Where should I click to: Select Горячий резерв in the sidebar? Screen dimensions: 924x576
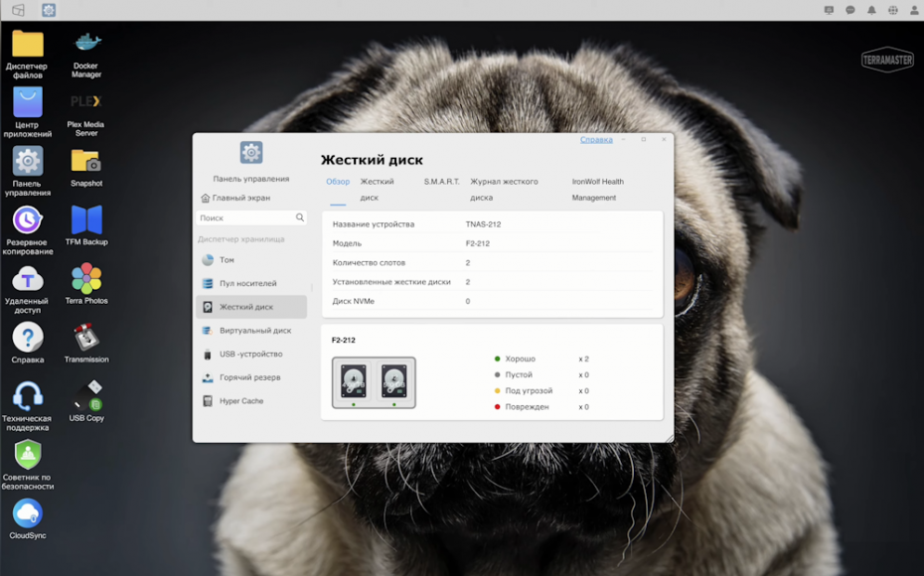tap(251, 377)
